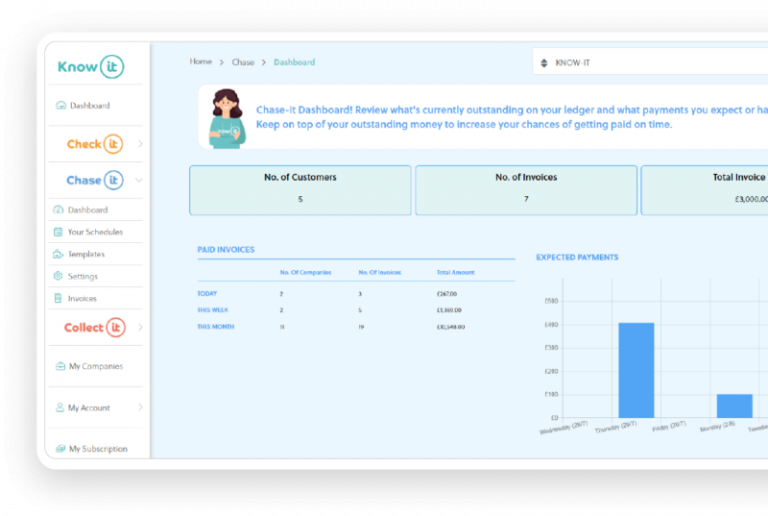Click the Chase Dashboard gauge icon
768x516 pixels.
(x=58, y=210)
